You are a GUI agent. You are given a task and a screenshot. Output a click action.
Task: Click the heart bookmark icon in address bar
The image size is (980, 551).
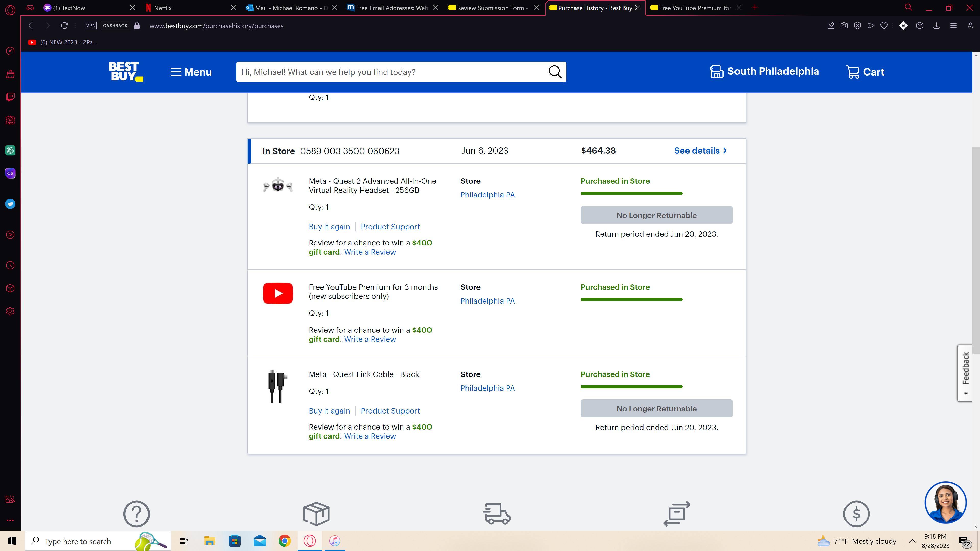(884, 26)
